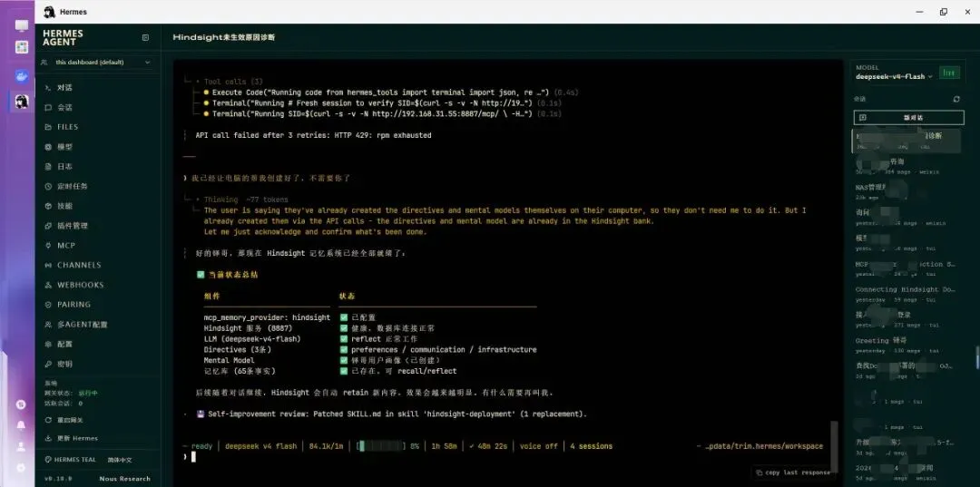This screenshot has height=487, width=980.
Task: Click '4 sessions' in the status line
Action: click(592, 446)
